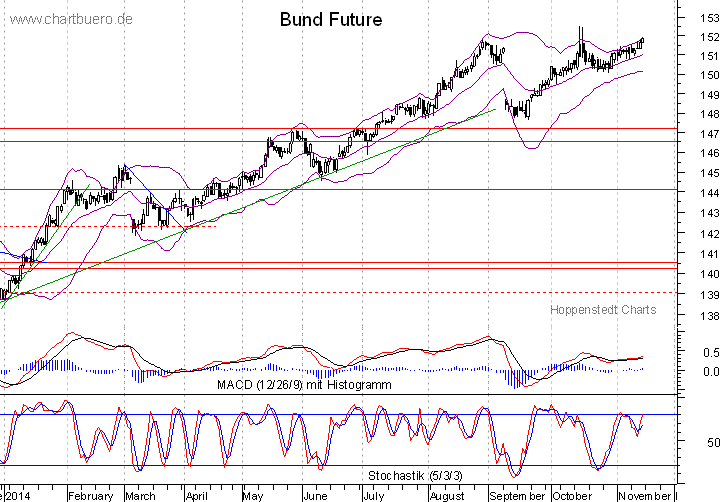This screenshot has height=502, width=723.
Task: Select the "October" label on the time axis
Action: click(x=572, y=496)
